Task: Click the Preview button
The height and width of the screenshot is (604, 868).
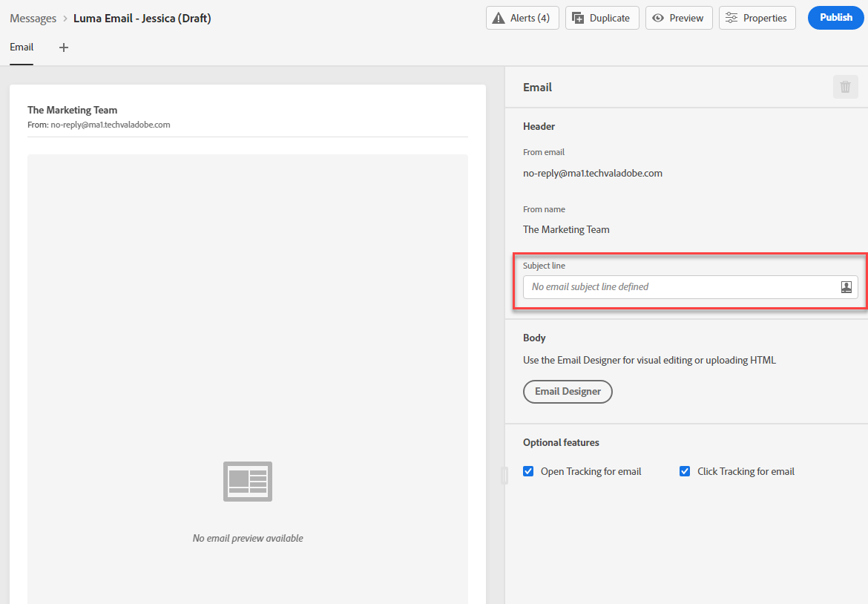Action: pyautogui.click(x=680, y=19)
